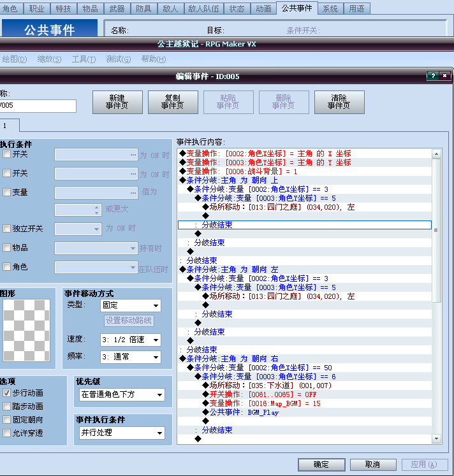Select line 变量操作 [0003:角色Y坐标] = 主角 的 Y 坐标
The height and width of the screenshot is (476, 454).
pos(305,162)
